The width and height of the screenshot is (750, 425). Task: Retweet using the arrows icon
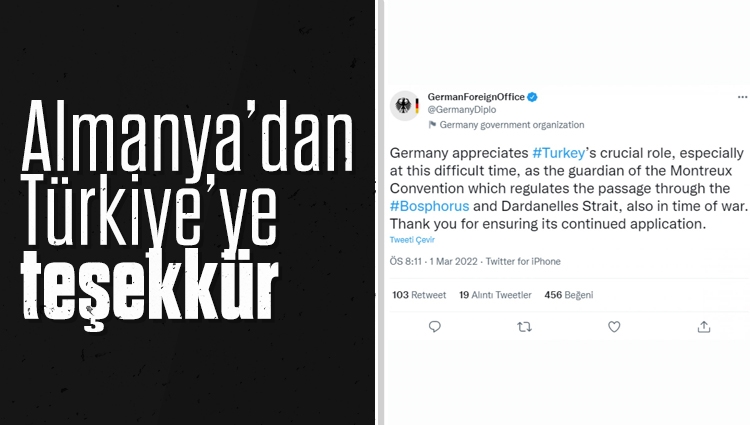point(524,327)
